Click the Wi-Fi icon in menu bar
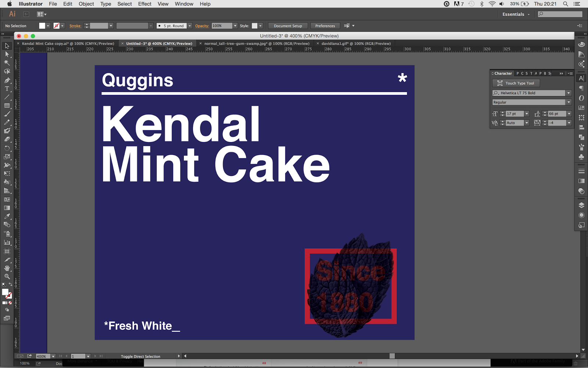Viewport: 588px width, 368px height. 492,4
